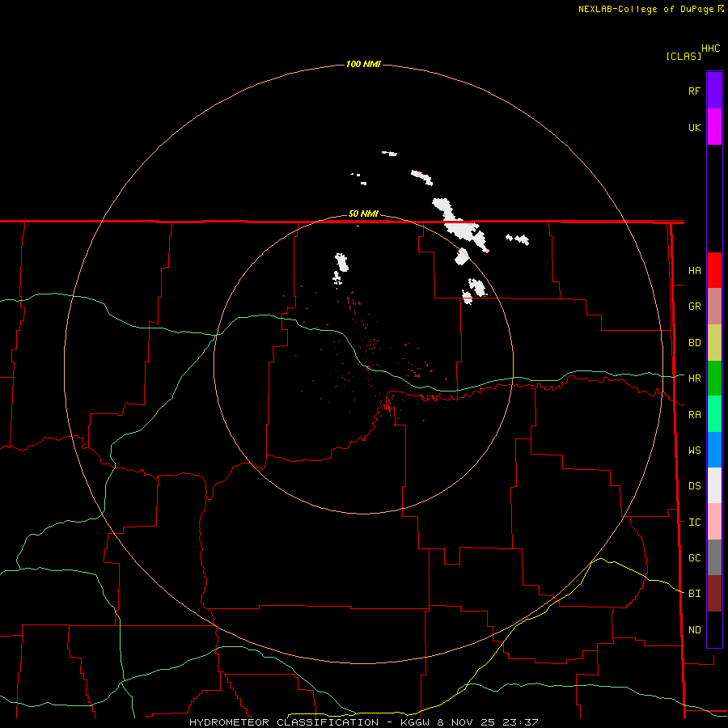
Task: Click the Hydrometeor Classification KGGW caption
Action: (x=363, y=722)
